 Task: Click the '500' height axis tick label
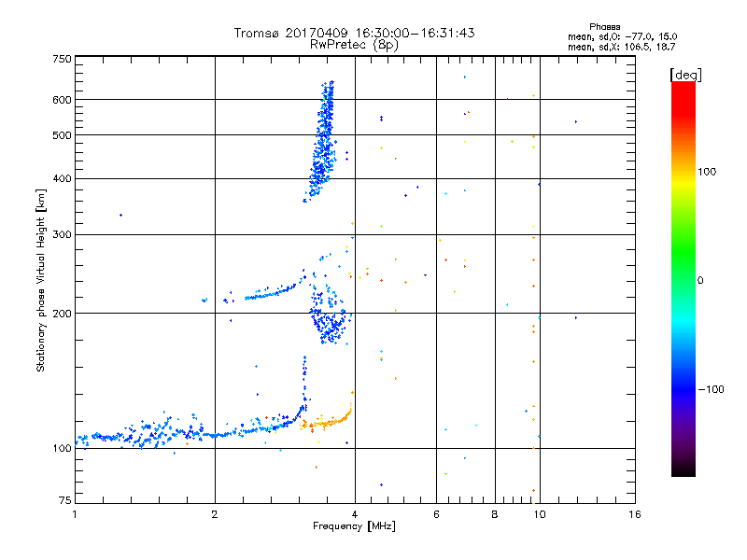[62, 135]
